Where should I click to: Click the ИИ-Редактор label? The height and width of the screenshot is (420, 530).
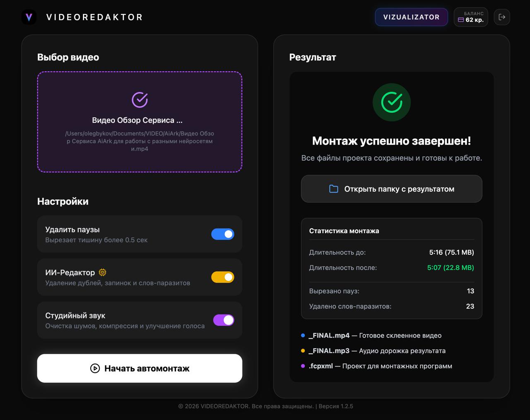70,273
